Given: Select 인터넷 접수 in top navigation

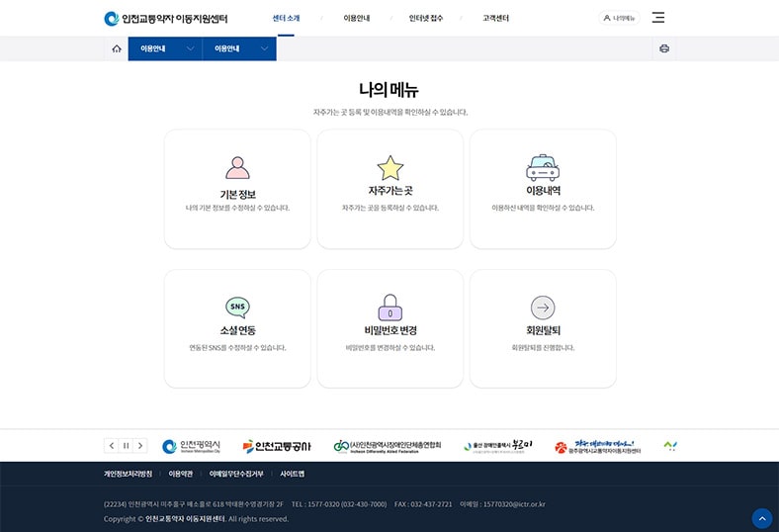Looking at the screenshot, I should click(426, 18).
